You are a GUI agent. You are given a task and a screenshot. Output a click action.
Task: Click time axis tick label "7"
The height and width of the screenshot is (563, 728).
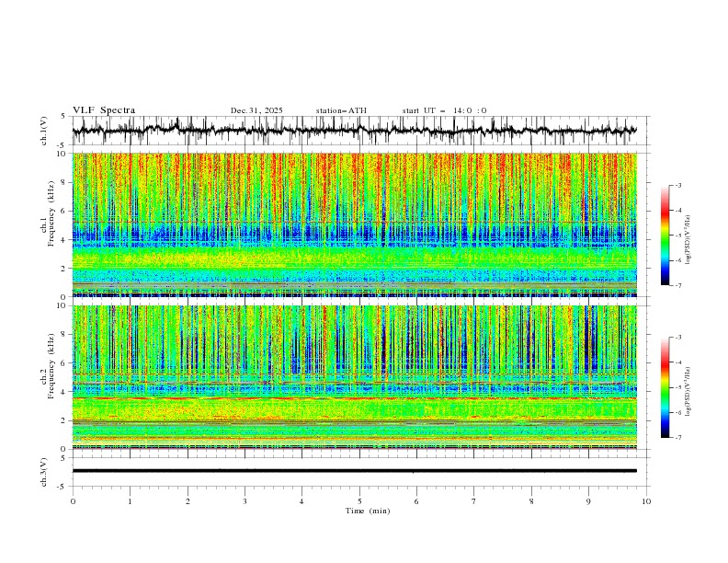click(474, 501)
